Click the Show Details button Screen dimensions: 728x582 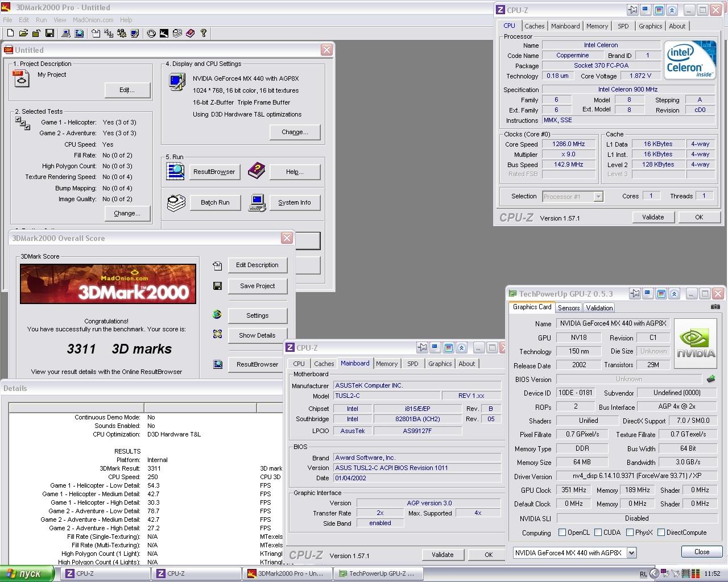257,335
